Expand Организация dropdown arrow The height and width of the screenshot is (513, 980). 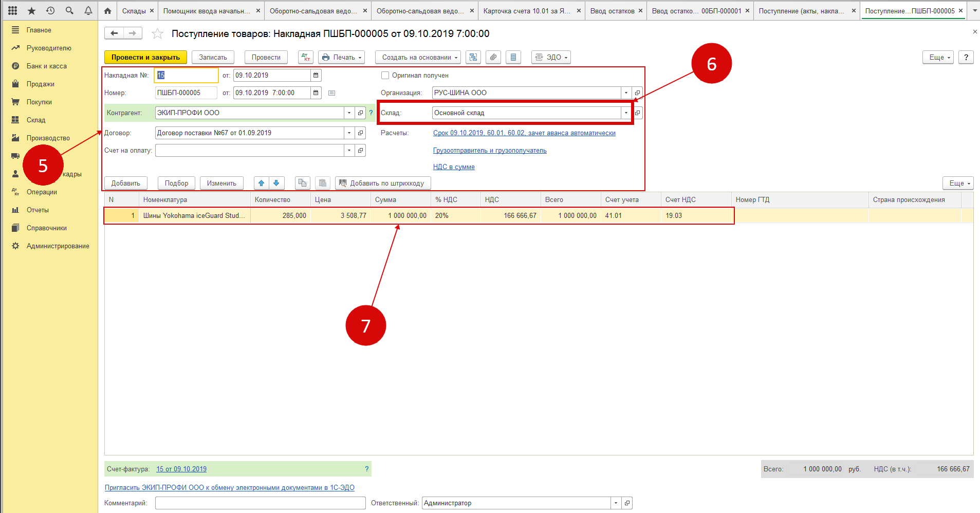point(626,93)
